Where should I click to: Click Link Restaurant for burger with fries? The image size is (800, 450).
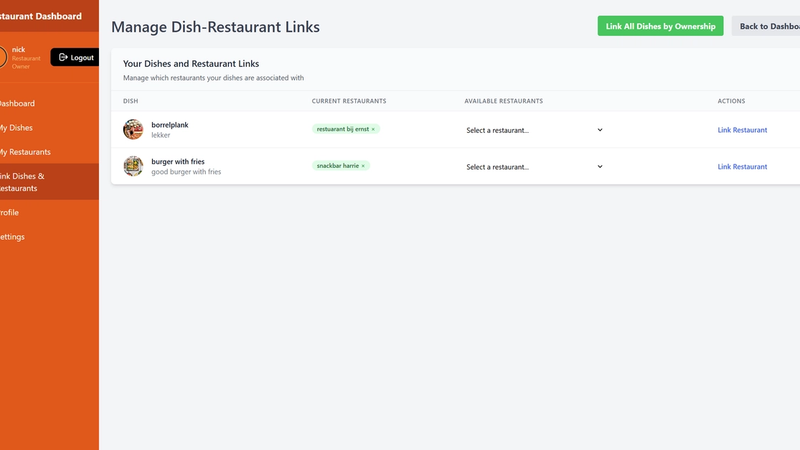(x=742, y=167)
